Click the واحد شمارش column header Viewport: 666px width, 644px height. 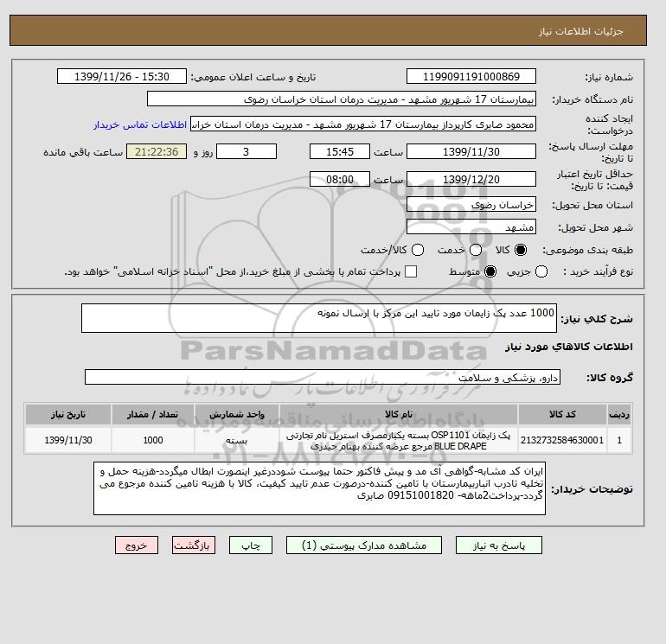237,414
